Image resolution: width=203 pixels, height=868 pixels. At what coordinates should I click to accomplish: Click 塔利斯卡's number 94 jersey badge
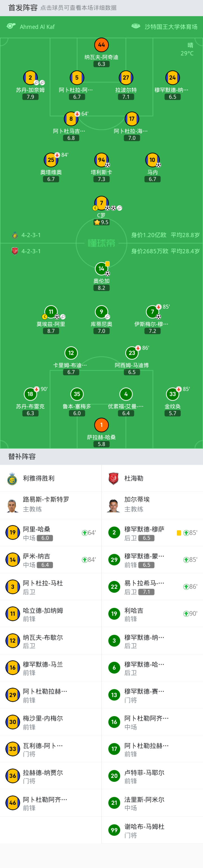click(x=101, y=160)
